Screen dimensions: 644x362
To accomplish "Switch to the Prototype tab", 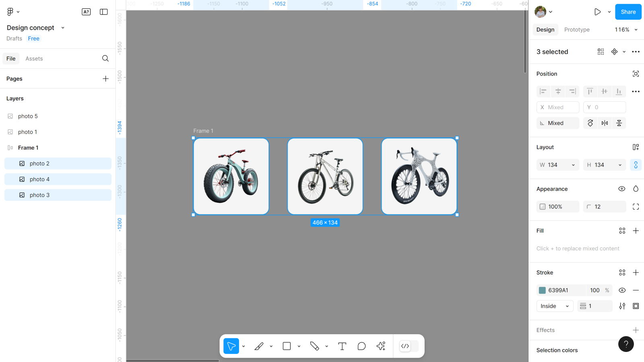I will click(577, 29).
